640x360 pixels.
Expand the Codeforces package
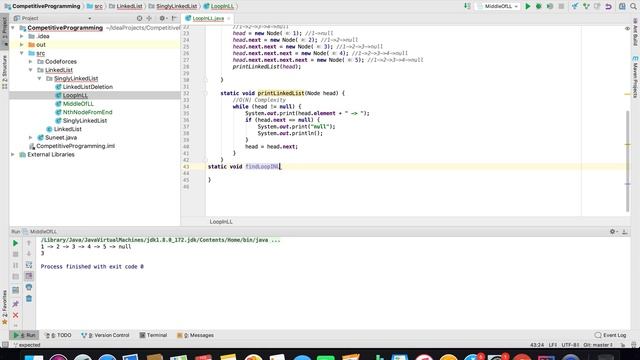click(31, 62)
